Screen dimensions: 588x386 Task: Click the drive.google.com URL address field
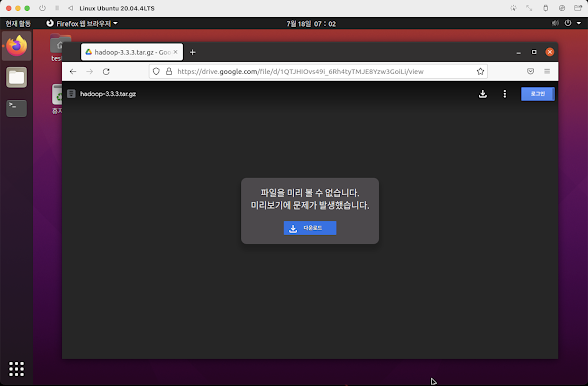(x=318, y=71)
